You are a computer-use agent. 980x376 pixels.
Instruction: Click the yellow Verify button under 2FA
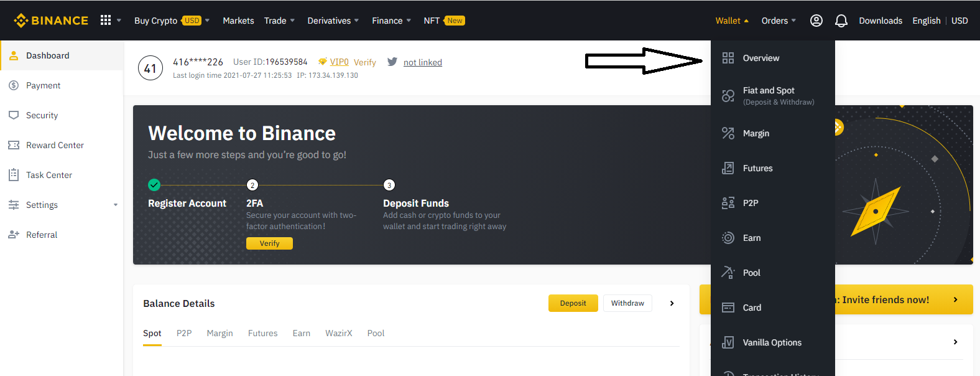(x=269, y=243)
